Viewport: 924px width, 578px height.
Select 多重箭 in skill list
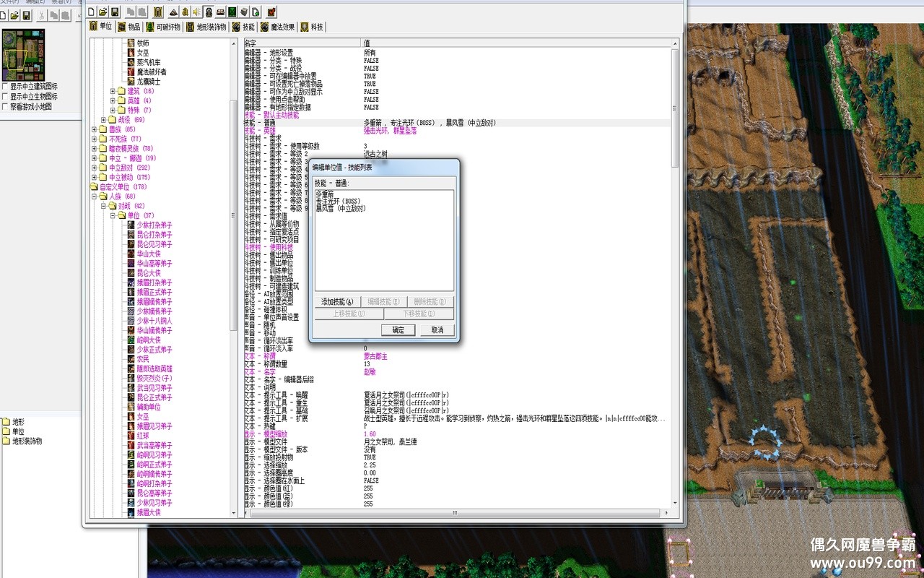pos(325,194)
